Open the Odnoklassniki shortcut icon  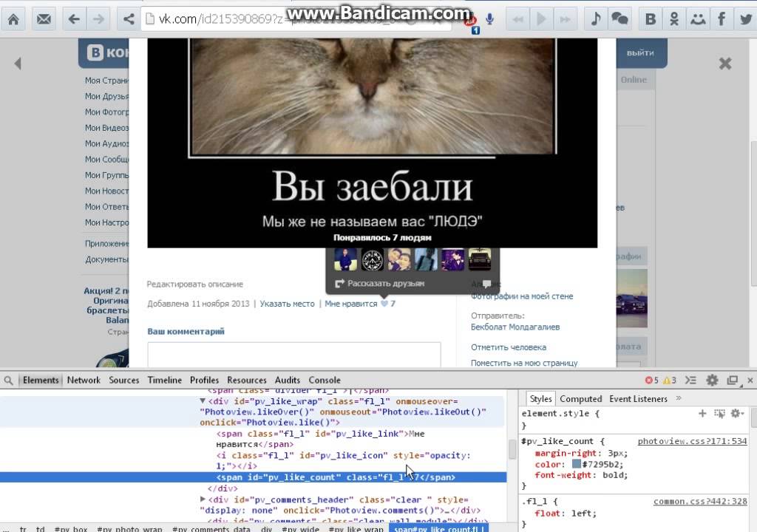[674, 18]
